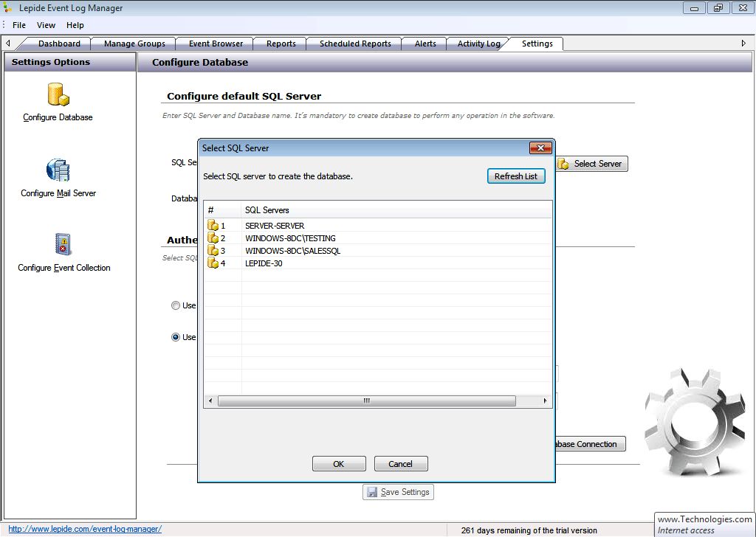The width and height of the screenshot is (756, 537).
Task: Switch to the Scheduled Reports tab
Action: (x=355, y=44)
